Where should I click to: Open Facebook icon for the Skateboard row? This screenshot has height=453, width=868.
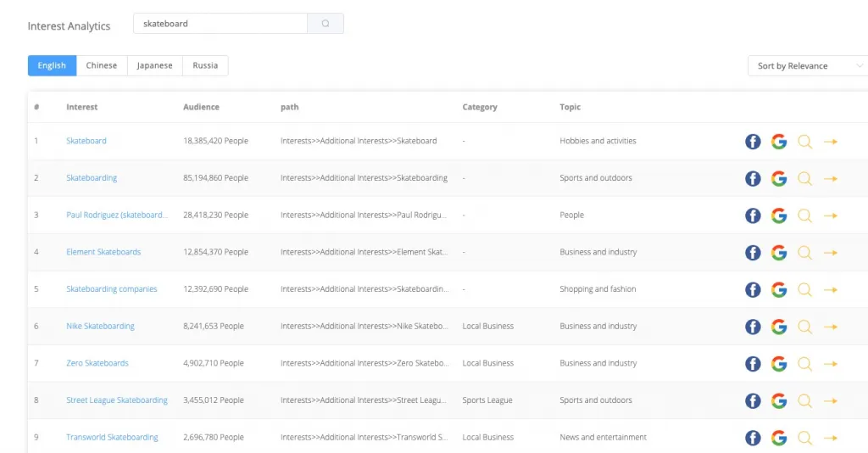(753, 142)
